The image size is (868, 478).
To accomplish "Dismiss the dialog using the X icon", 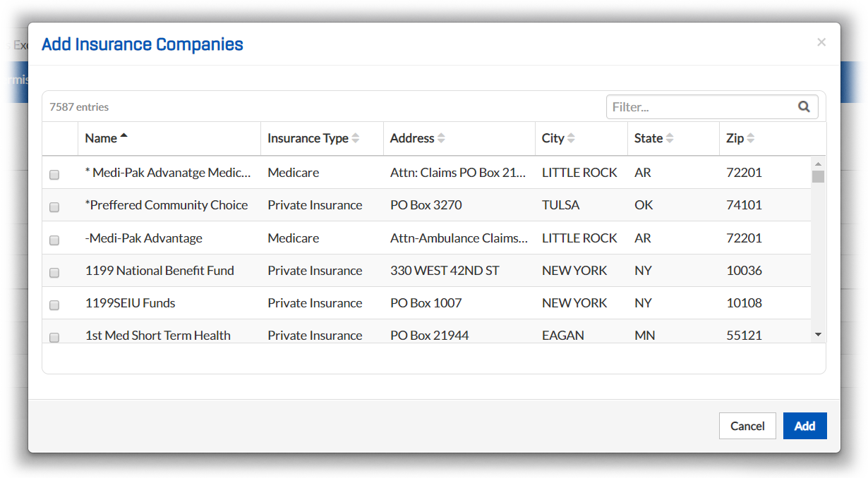I will (821, 42).
